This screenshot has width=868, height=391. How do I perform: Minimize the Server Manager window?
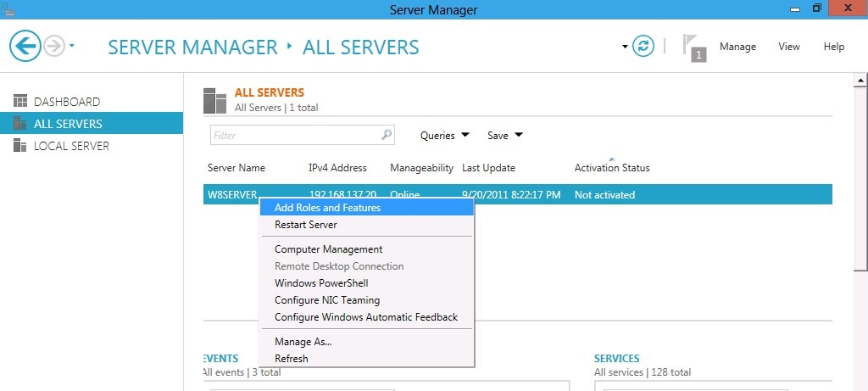point(795,8)
